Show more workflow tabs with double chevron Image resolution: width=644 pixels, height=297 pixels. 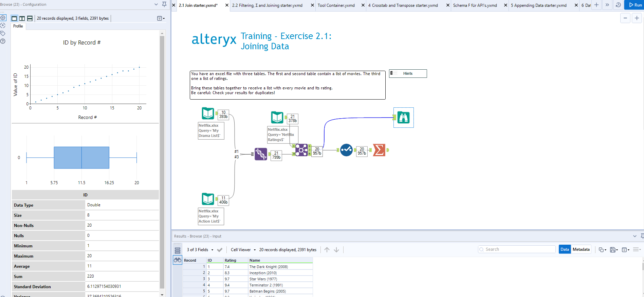(607, 5)
